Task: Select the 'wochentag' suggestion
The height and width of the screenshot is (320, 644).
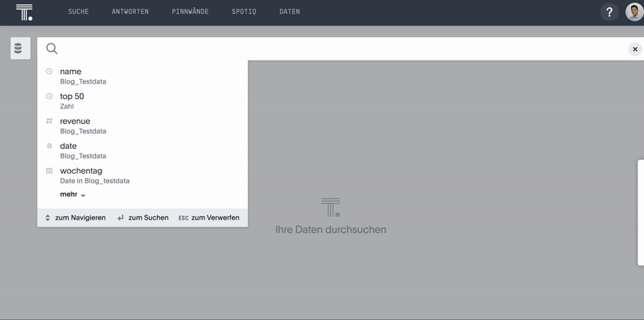Action: coord(142,175)
